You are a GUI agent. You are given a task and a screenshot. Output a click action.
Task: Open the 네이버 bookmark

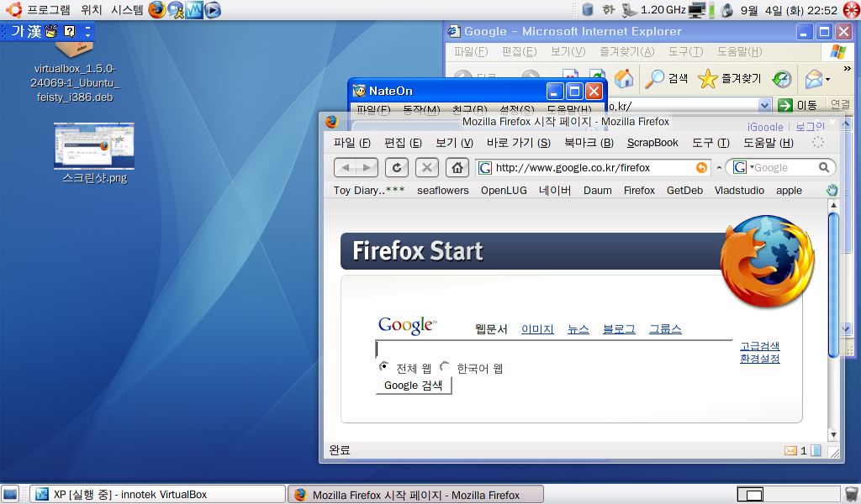[x=555, y=191]
